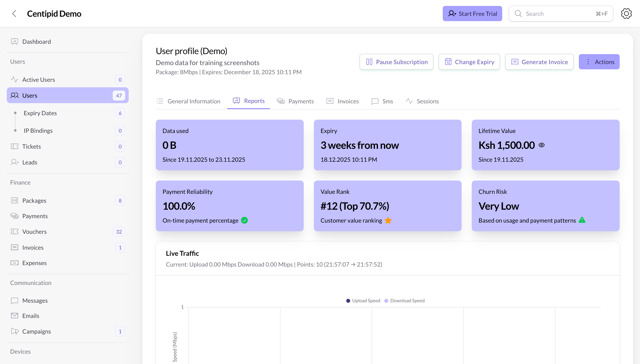Screen dimensions: 640x364
Task: Toggle the Lifetime Value visibility eye
Action: click(x=542, y=145)
